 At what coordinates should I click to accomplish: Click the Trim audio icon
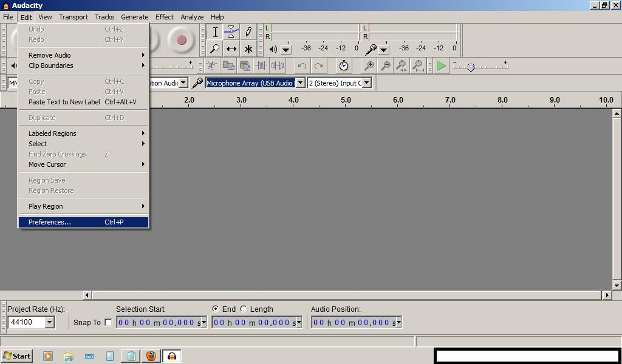[x=261, y=66]
